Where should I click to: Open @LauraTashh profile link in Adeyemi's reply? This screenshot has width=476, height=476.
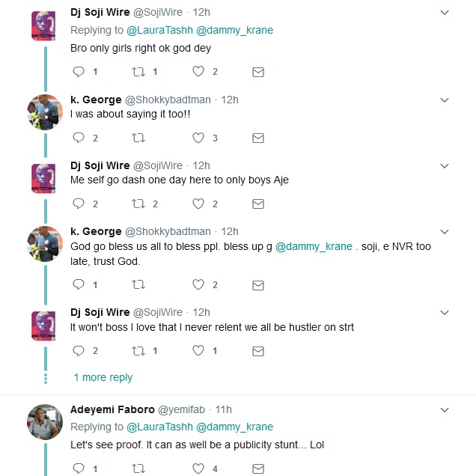coord(159,427)
